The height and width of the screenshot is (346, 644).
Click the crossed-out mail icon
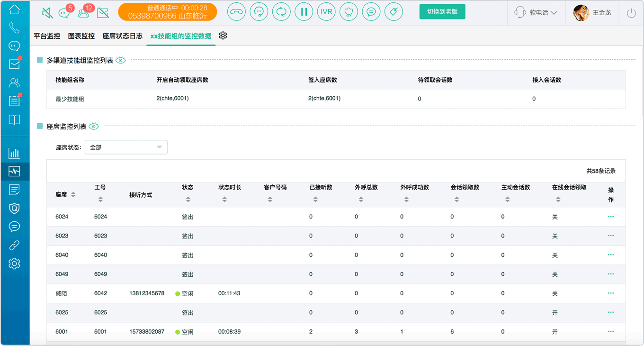pyautogui.click(x=103, y=13)
